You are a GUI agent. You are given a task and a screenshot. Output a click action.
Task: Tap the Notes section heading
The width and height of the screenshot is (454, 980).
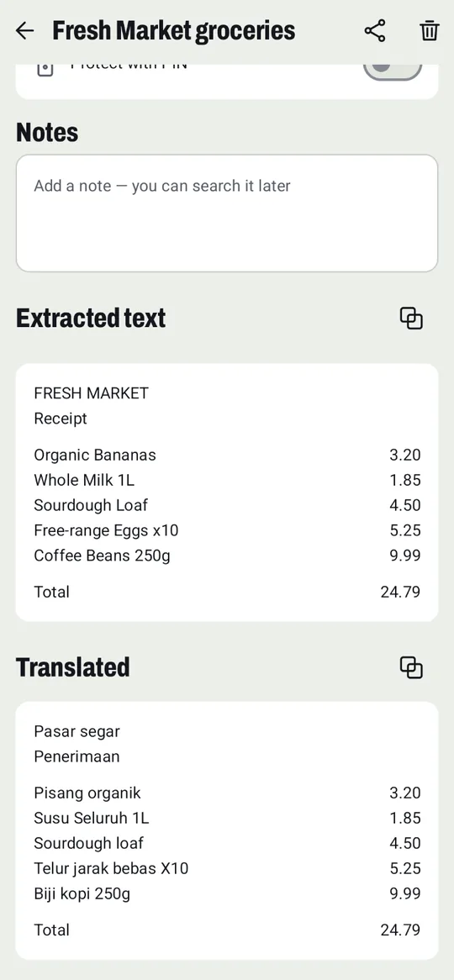tap(47, 133)
